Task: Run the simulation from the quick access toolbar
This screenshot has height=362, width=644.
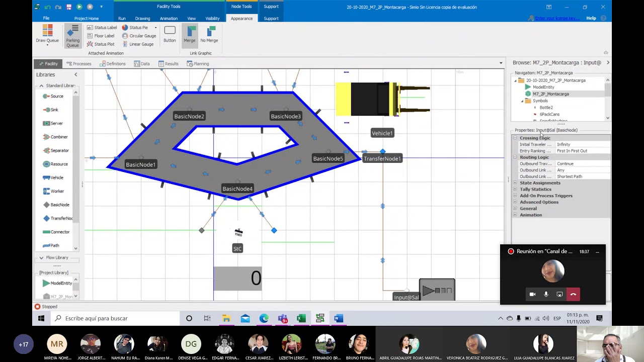Action: (79, 7)
